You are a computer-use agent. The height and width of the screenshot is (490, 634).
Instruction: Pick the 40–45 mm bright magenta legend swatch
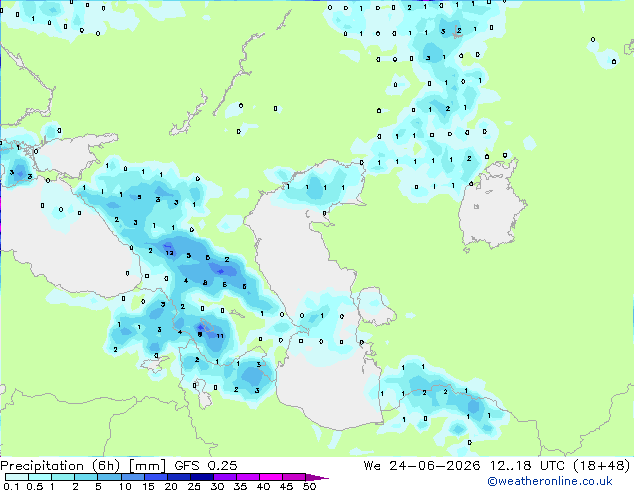tap(271, 477)
